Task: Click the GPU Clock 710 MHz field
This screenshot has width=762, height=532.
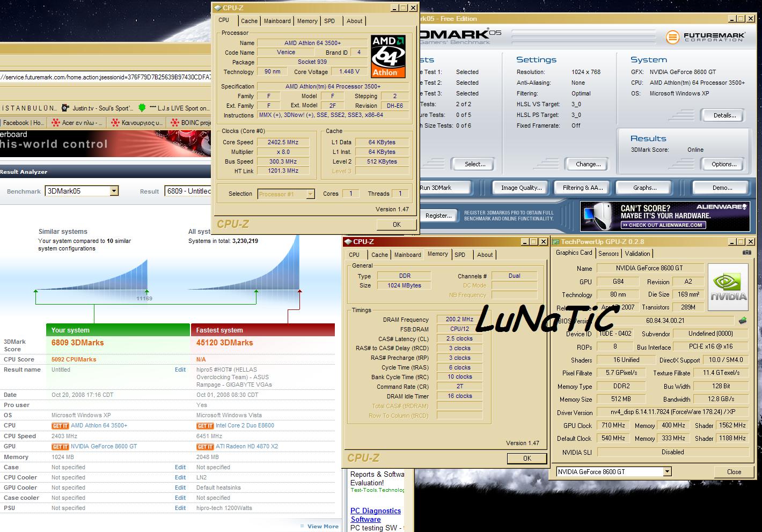Action: (x=613, y=425)
